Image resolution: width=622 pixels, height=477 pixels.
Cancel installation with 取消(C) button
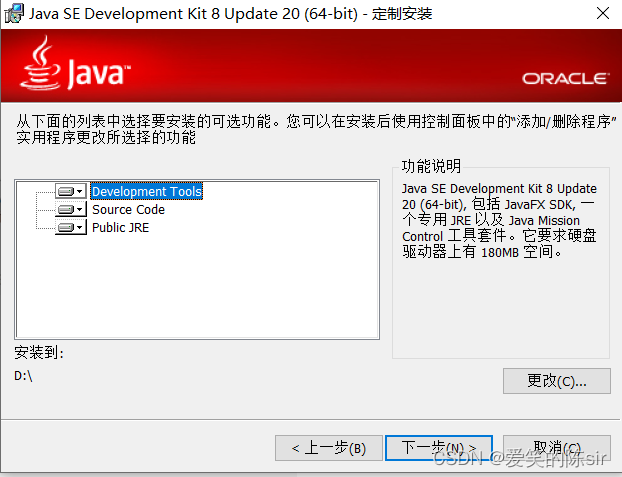(x=557, y=448)
